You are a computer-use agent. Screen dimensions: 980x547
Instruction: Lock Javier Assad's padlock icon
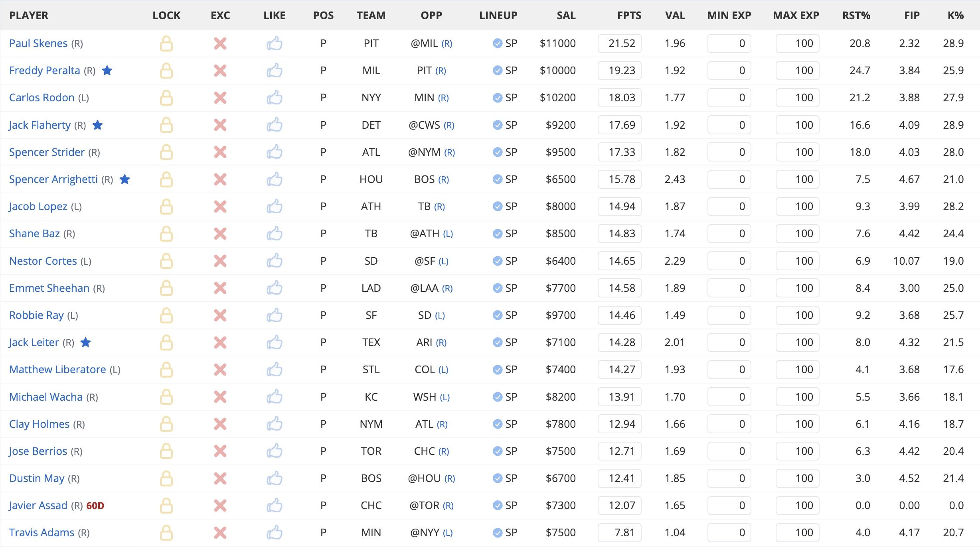pyautogui.click(x=166, y=506)
